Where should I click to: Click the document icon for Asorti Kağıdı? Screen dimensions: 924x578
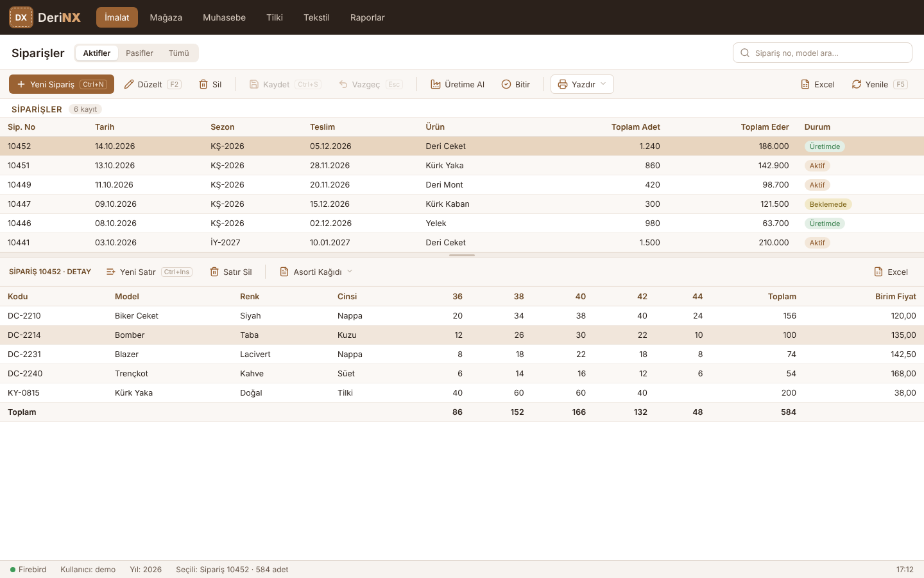click(x=284, y=272)
